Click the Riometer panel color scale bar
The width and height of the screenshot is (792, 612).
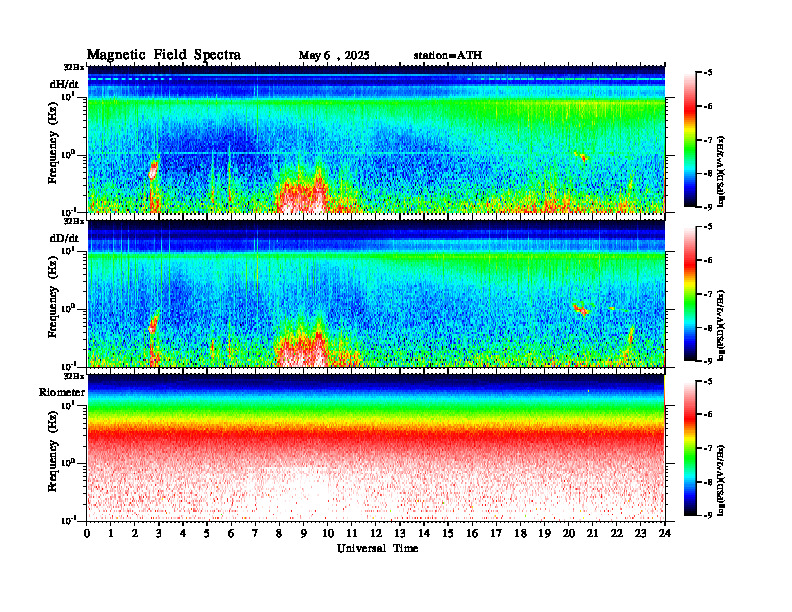point(690,448)
